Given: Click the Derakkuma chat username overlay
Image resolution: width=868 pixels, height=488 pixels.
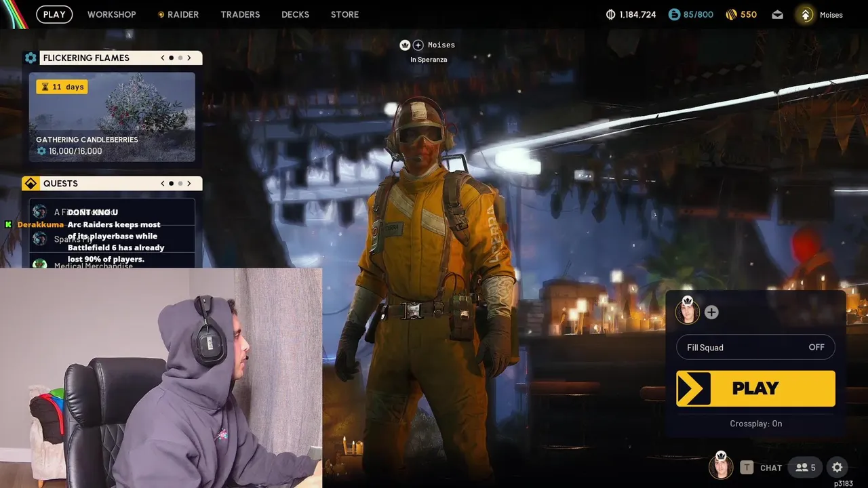Looking at the screenshot, I should point(40,224).
